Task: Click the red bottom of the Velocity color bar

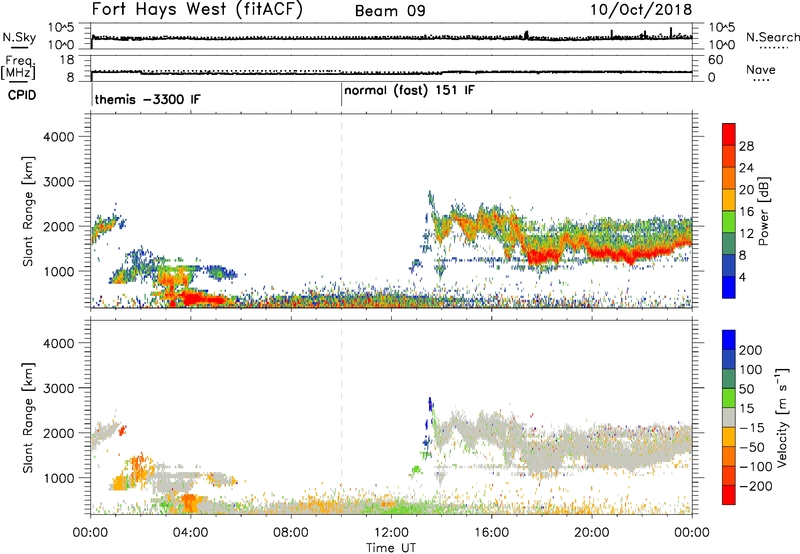Action: pos(729,495)
